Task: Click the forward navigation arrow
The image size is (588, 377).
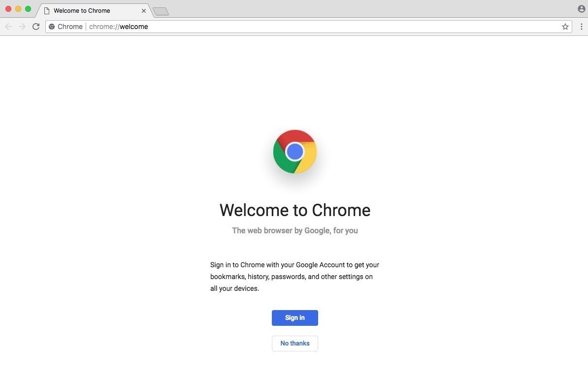Action: [x=22, y=27]
